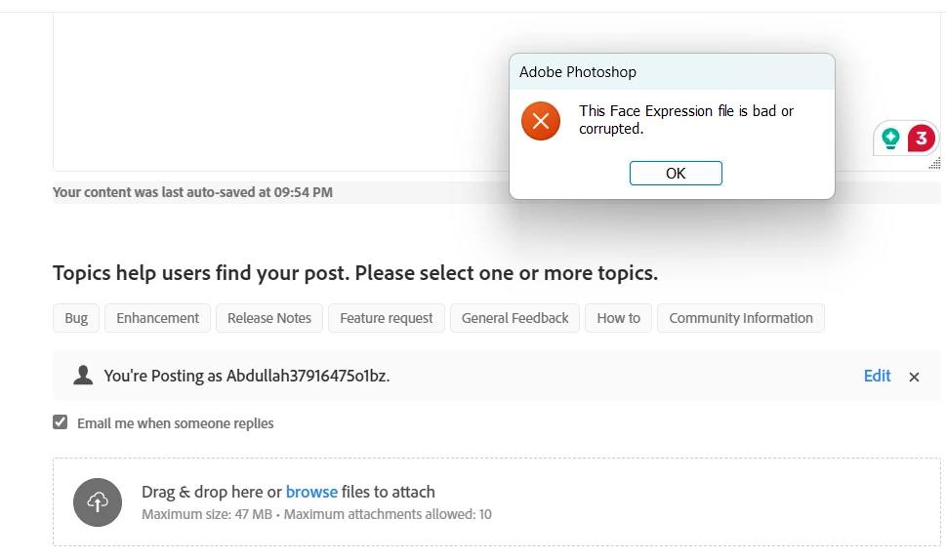The width and height of the screenshot is (946, 560).
Task: Dismiss the Photoshop error with OK
Action: click(676, 173)
